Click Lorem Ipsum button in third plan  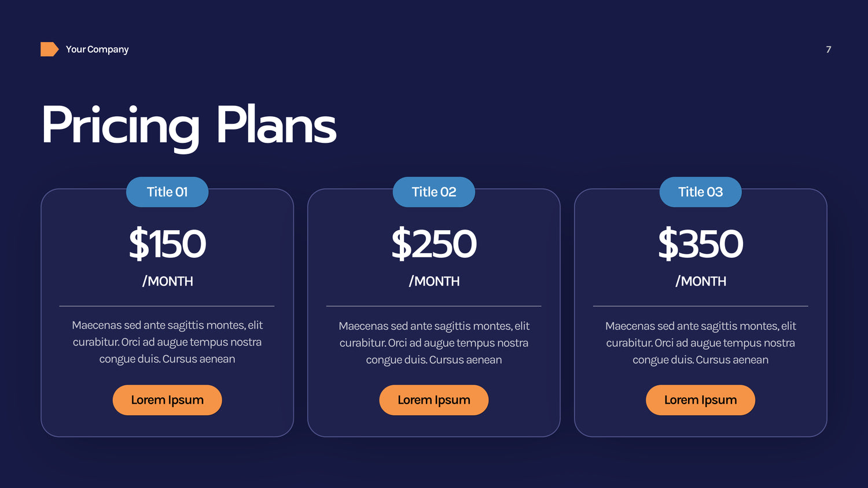(701, 400)
